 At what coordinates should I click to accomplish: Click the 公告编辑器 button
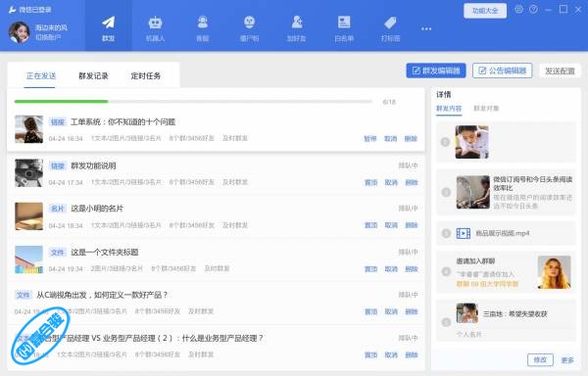(502, 70)
